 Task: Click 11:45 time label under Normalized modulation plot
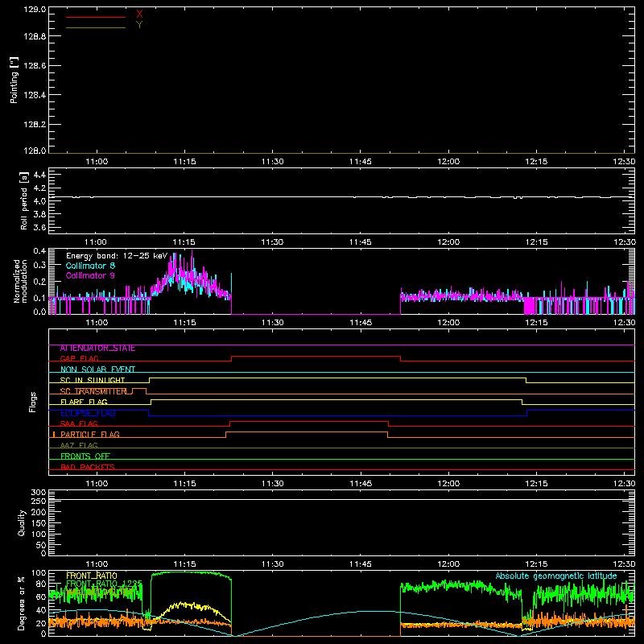click(x=360, y=323)
